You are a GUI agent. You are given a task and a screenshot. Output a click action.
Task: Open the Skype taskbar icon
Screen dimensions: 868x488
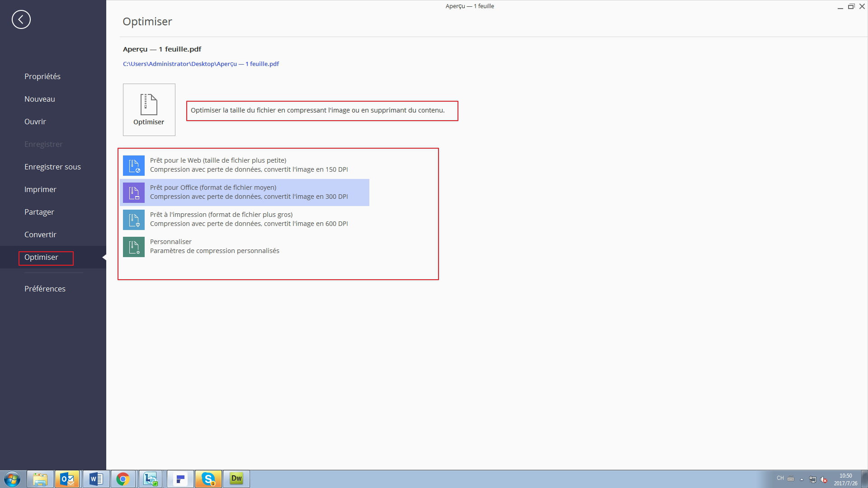(x=208, y=479)
